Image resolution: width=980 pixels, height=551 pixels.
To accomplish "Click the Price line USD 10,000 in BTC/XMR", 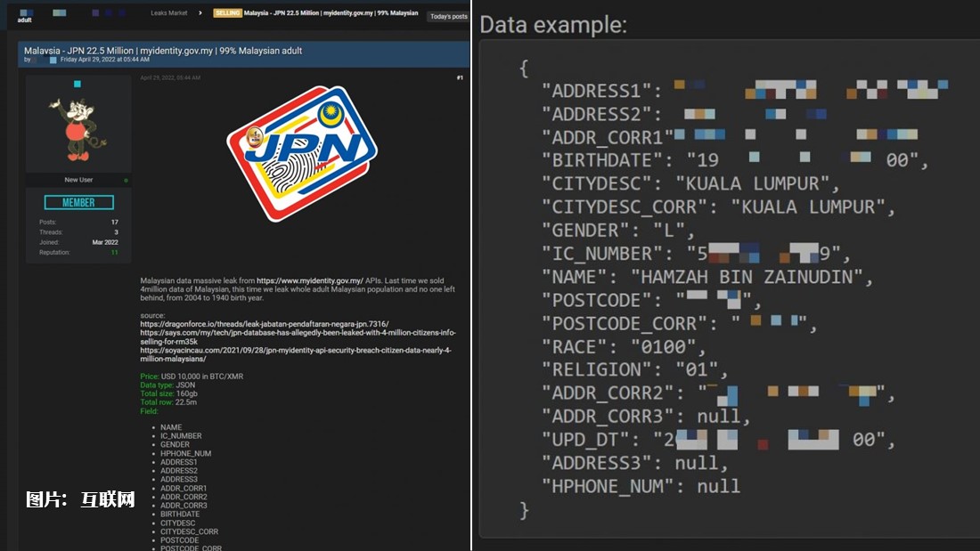I will 192,377.
